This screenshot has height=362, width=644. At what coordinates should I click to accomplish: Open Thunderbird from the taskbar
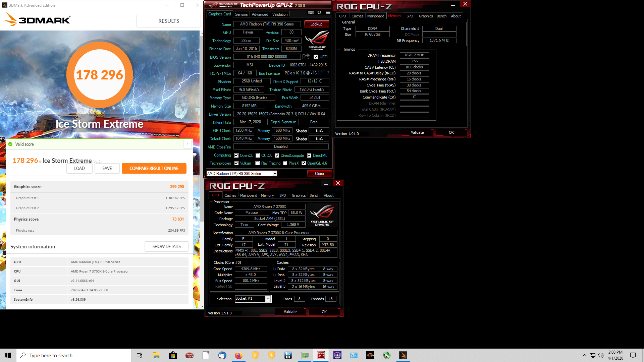222,355
